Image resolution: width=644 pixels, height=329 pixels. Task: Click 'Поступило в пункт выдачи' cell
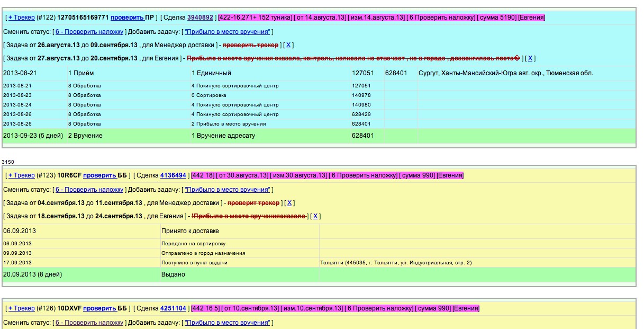240,263
